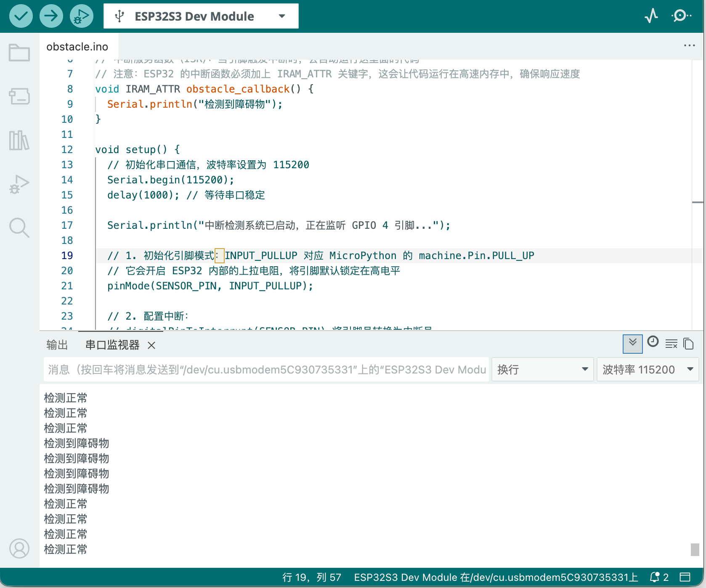Click the Verify checkmark button
The width and height of the screenshot is (706, 588).
coord(21,16)
